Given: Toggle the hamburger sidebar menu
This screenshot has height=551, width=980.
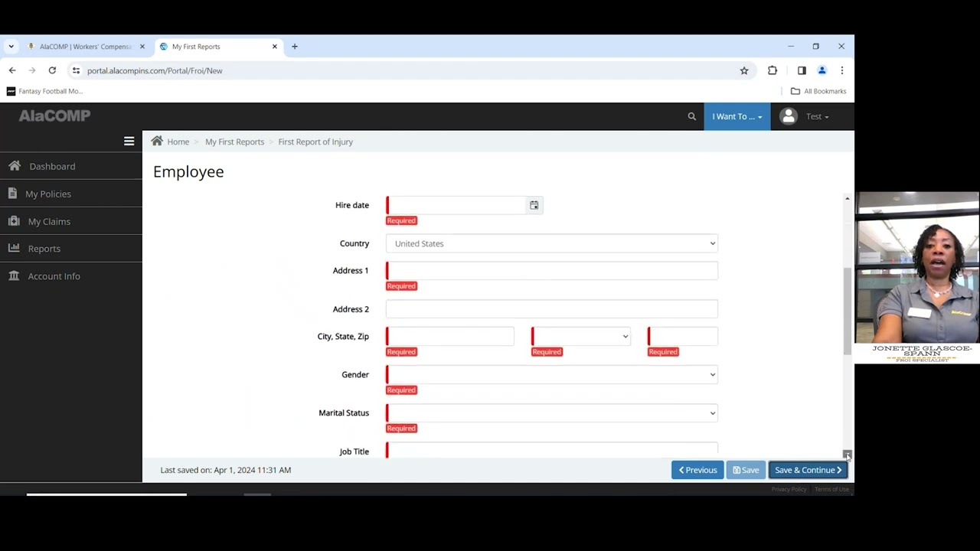Looking at the screenshot, I should pos(129,142).
